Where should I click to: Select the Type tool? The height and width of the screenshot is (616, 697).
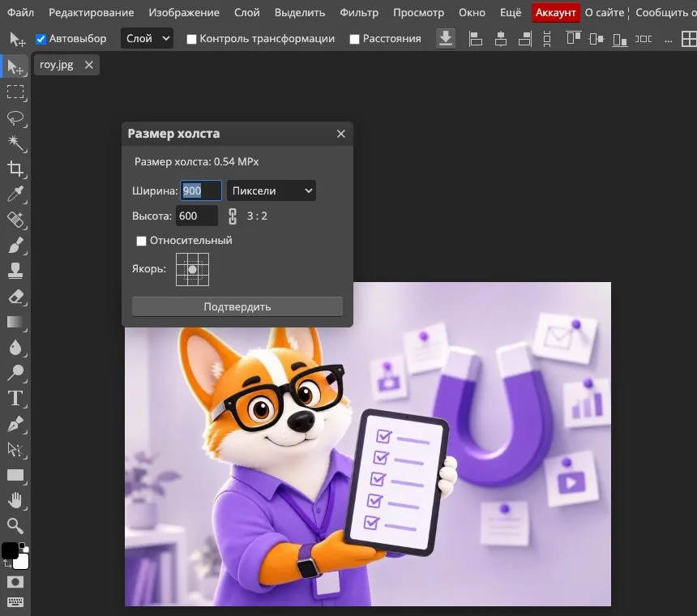click(15, 399)
